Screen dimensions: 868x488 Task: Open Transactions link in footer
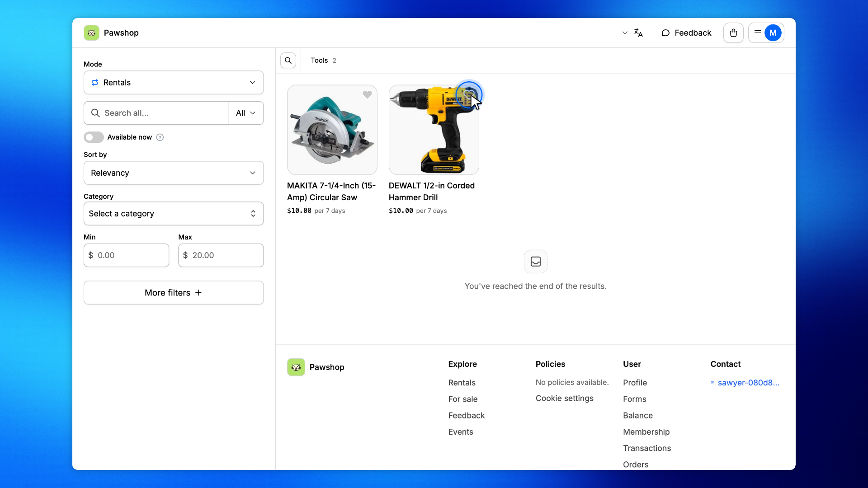point(646,448)
